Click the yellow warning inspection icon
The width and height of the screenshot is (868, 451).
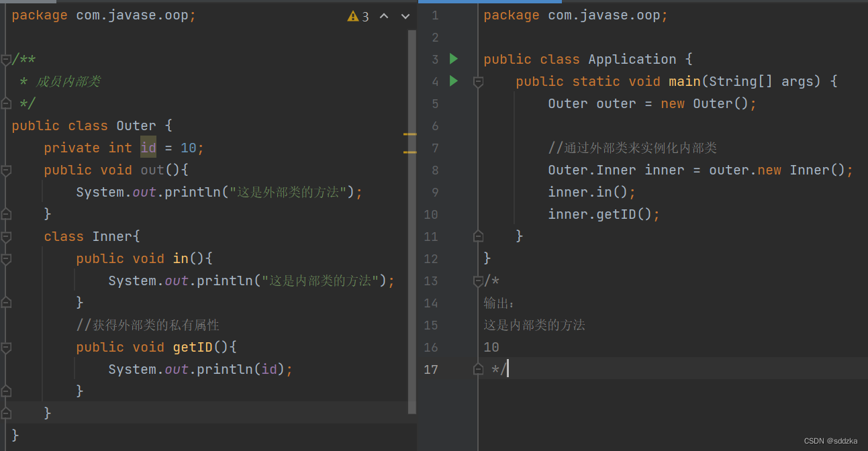point(353,16)
